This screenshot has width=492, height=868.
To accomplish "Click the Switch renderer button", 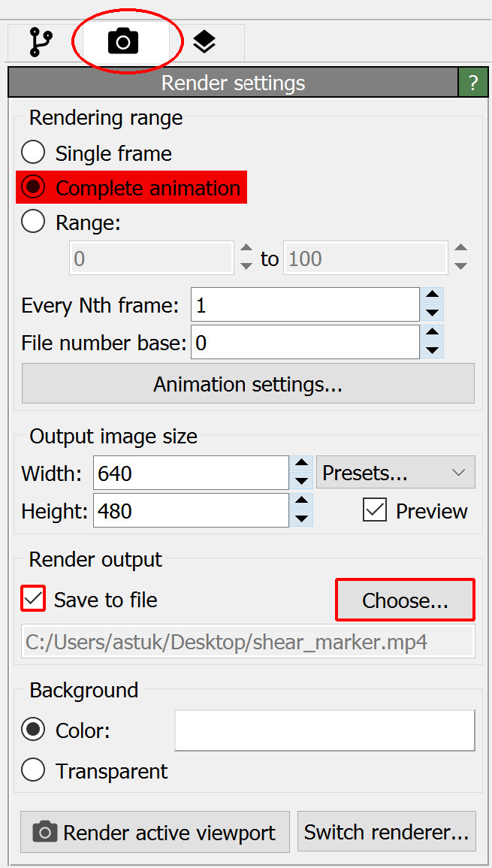I will [386, 832].
